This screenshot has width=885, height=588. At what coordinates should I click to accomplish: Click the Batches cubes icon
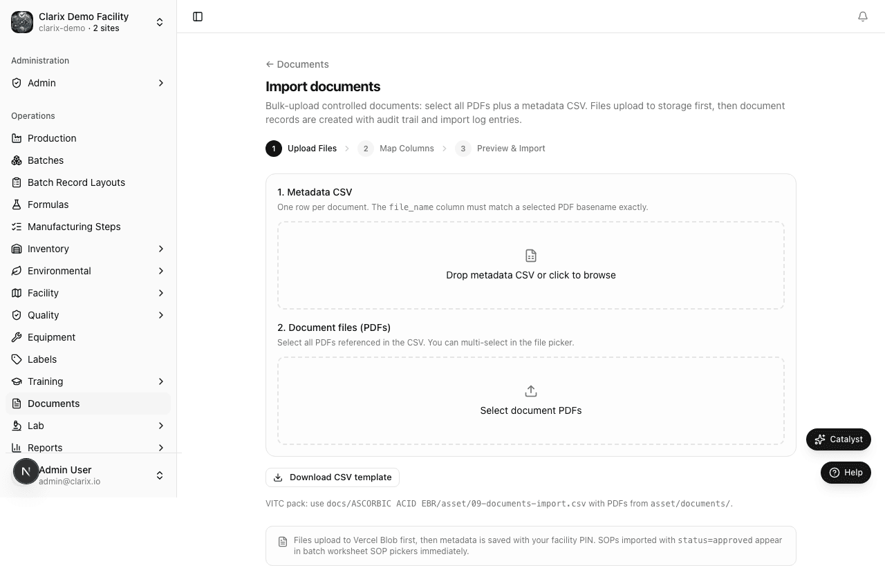coord(17,160)
